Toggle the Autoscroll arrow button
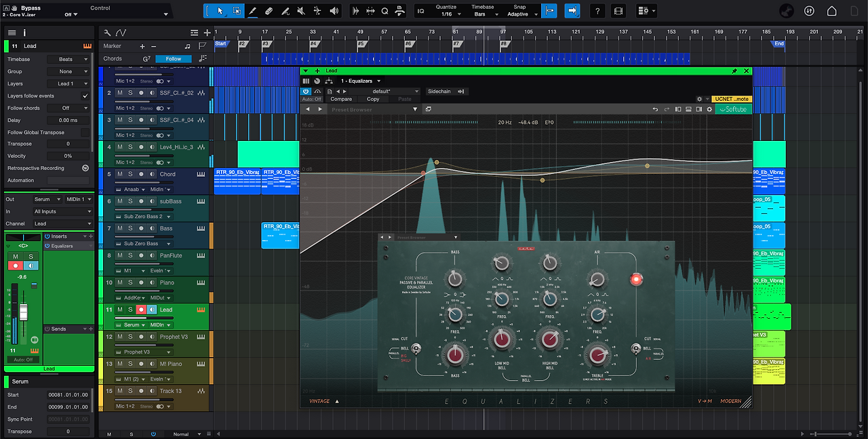Image resolution: width=868 pixels, height=439 pixels. [x=572, y=11]
